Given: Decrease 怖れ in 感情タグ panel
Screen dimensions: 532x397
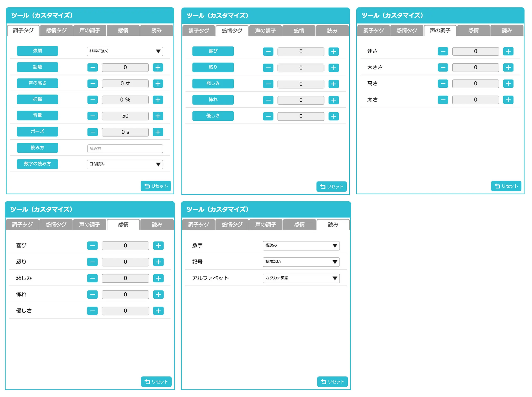Looking at the screenshot, I should click(x=268, y=100).
